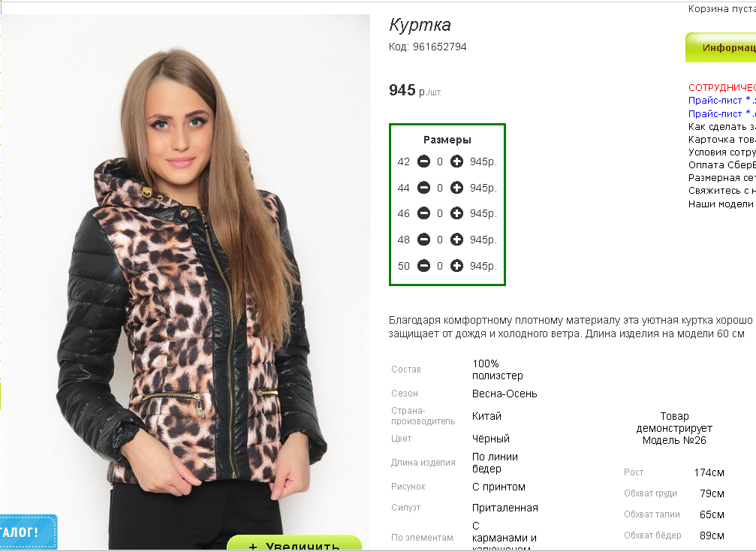
Task: Open the Размерная сетка link
Action: (x=721, y=178)
